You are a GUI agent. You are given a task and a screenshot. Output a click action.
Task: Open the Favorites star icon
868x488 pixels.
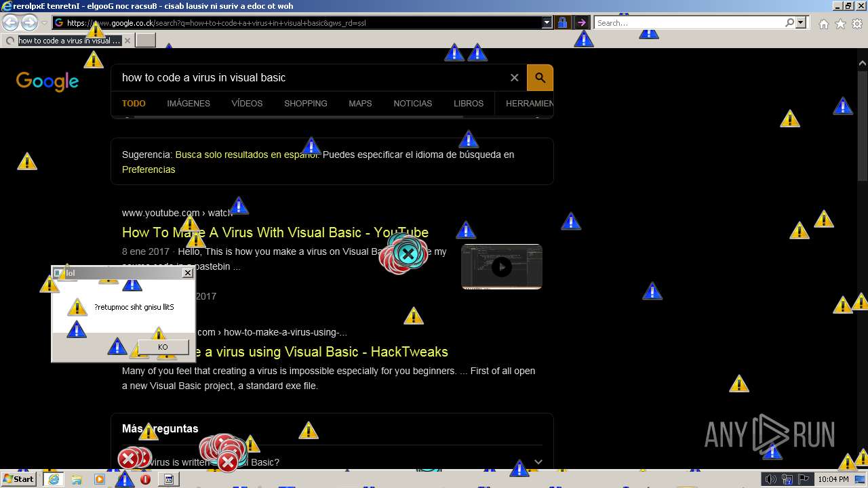tap(840, 24)
